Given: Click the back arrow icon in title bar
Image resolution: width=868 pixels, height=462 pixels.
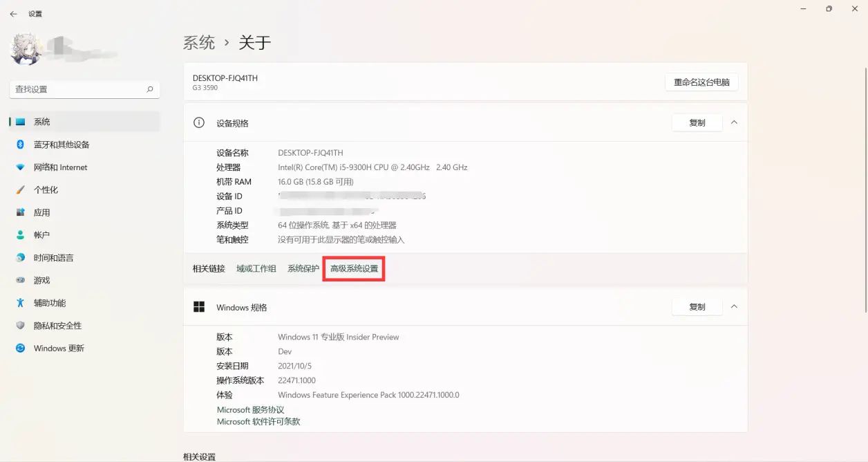Looking at the screenshot, I should pyautogui.click(x=13, y=14).
